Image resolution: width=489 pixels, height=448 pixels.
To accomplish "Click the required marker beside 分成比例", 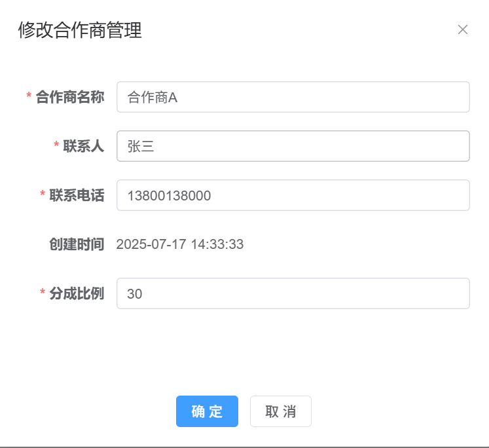I will coord(43,293).
